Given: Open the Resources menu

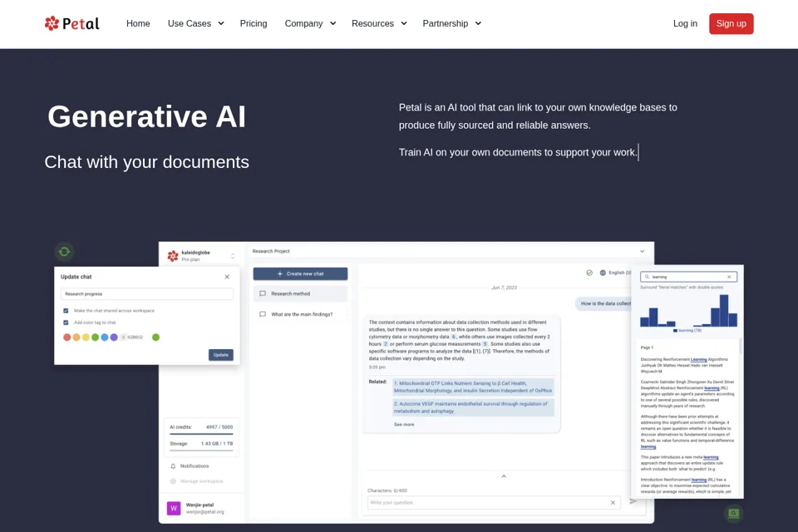Looking at the screenshot, I should [372, 23].
